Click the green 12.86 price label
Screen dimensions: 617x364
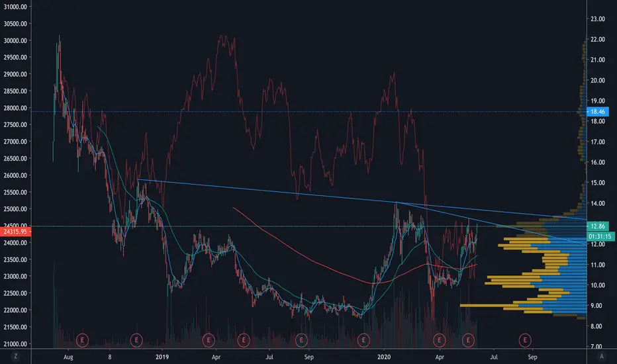597,226
